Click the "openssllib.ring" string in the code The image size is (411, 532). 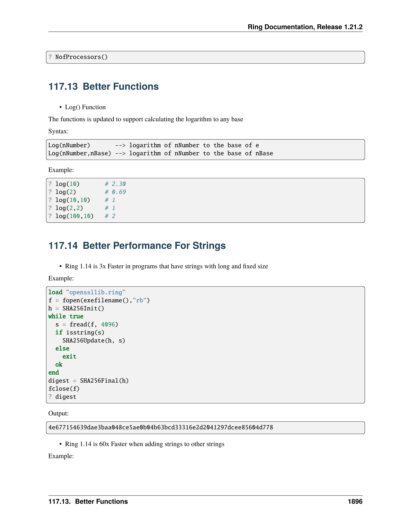[x=96, y=292]
